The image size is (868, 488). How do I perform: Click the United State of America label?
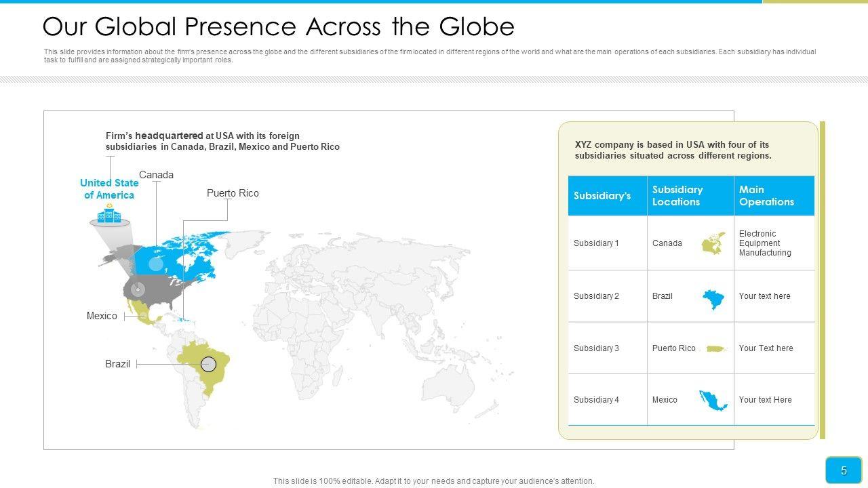click(x=109, y=189)
